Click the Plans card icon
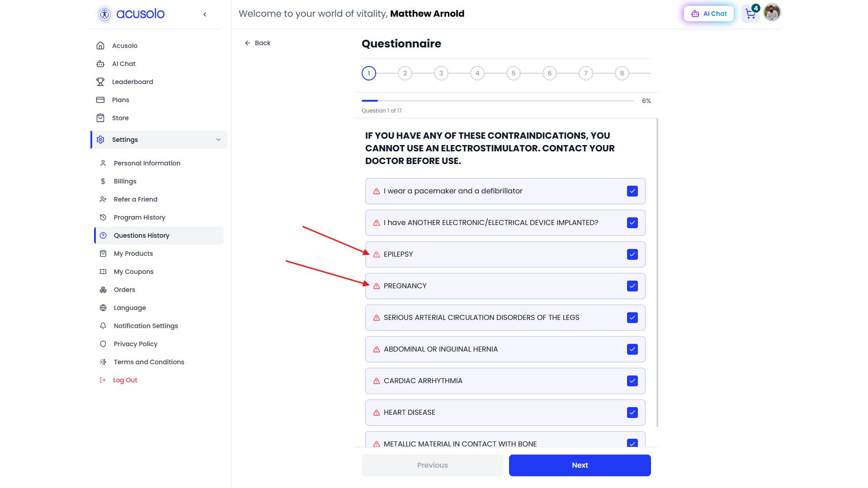The height and width of the screenshot is (488, 868). [100, 100]
